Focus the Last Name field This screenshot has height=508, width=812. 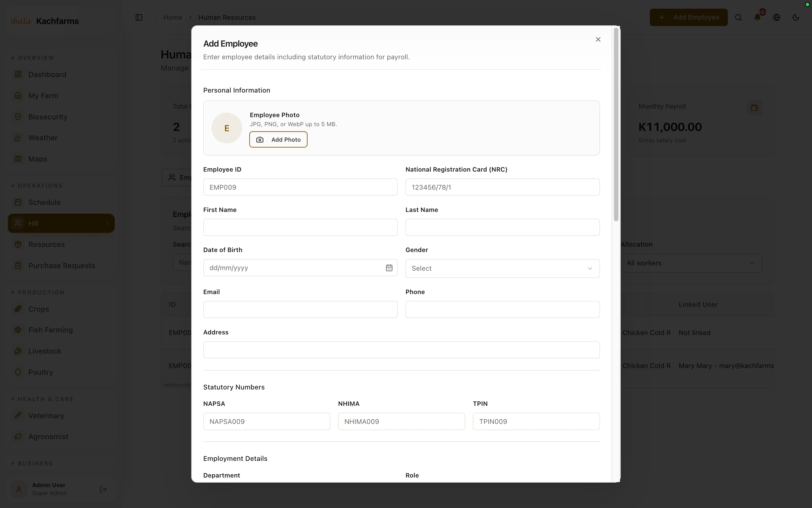(x=502, y=227)
